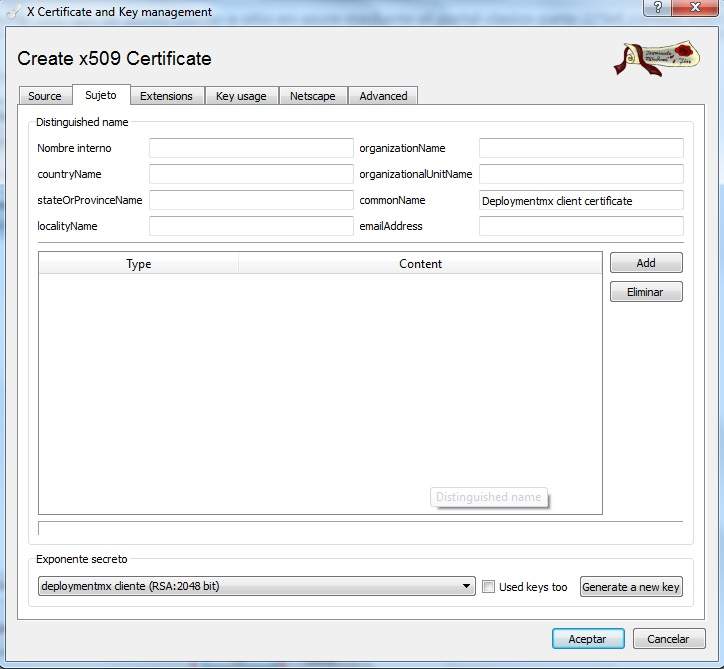
Task: Open the Extensions tab
Action: tap(166, 96)
